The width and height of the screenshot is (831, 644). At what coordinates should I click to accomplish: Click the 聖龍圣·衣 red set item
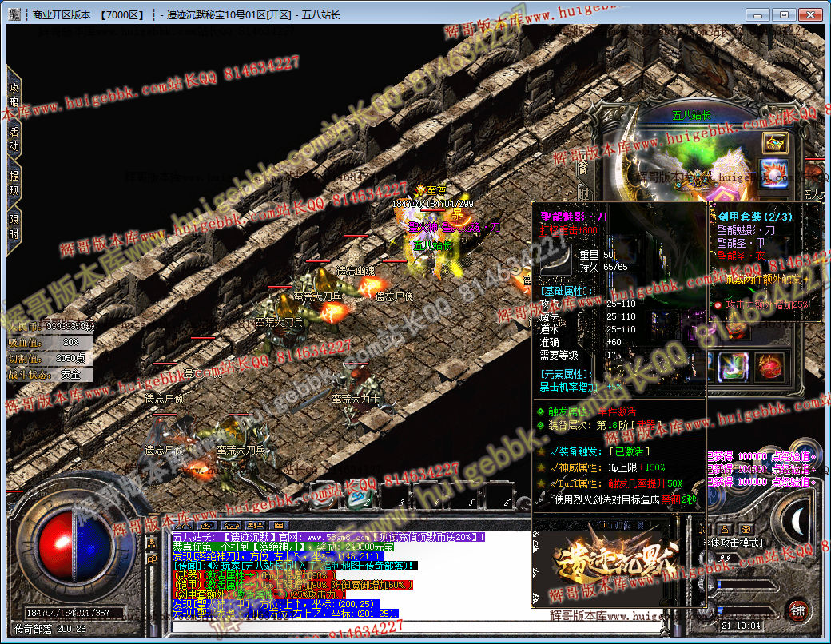tap(741, 256)
